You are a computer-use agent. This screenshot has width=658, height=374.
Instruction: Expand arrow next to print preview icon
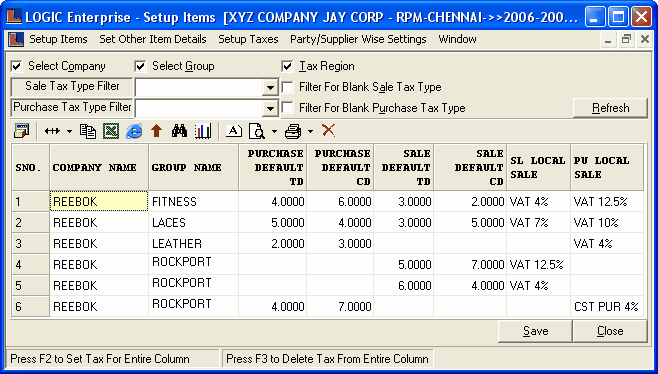click(274, 131)
